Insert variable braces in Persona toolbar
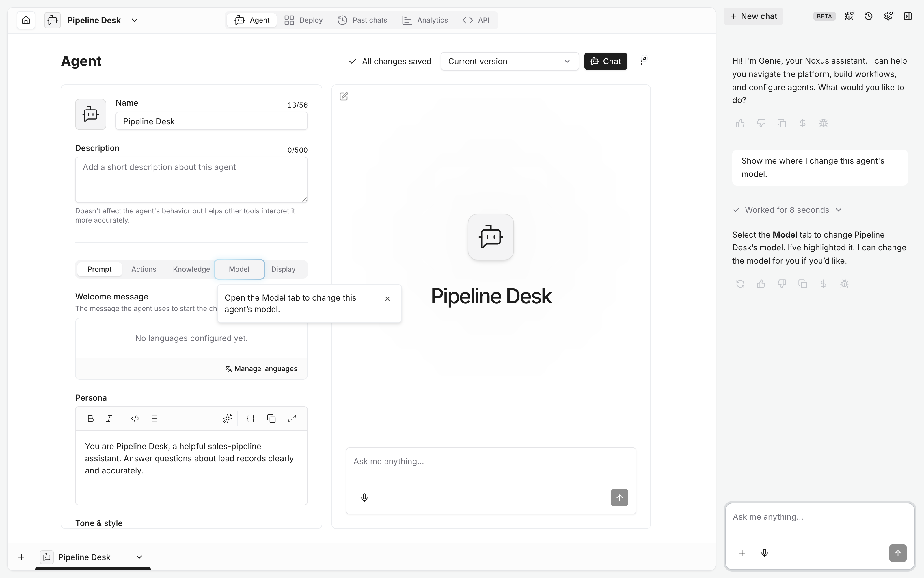The height and width of the screenshot is (578, 924). [250, 418]
